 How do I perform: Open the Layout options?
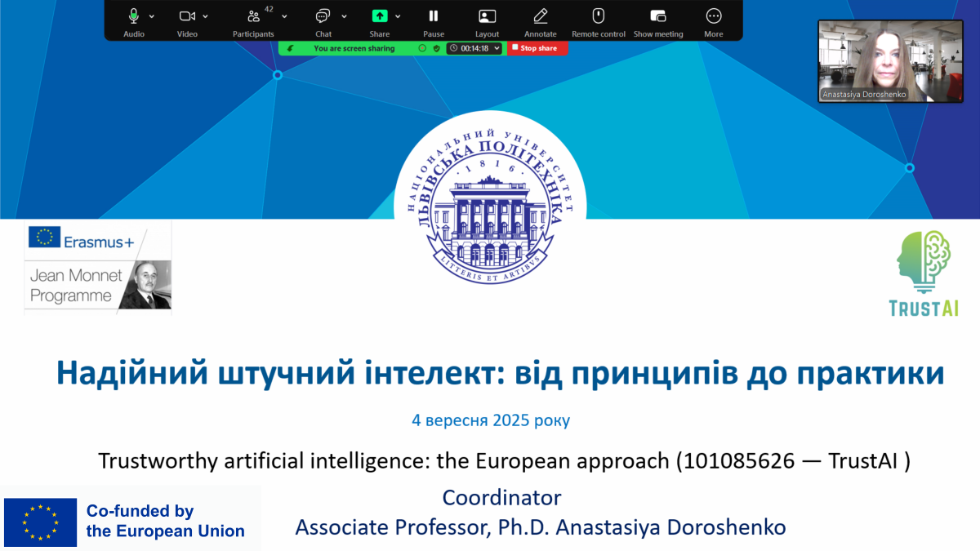pyautogui.click(x=487, y=16)
